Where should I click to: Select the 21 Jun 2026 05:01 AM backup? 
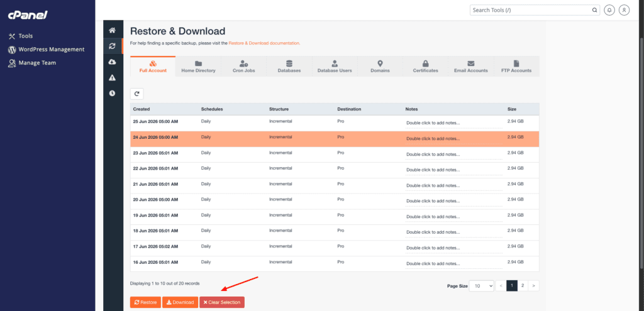coord(335,186)
